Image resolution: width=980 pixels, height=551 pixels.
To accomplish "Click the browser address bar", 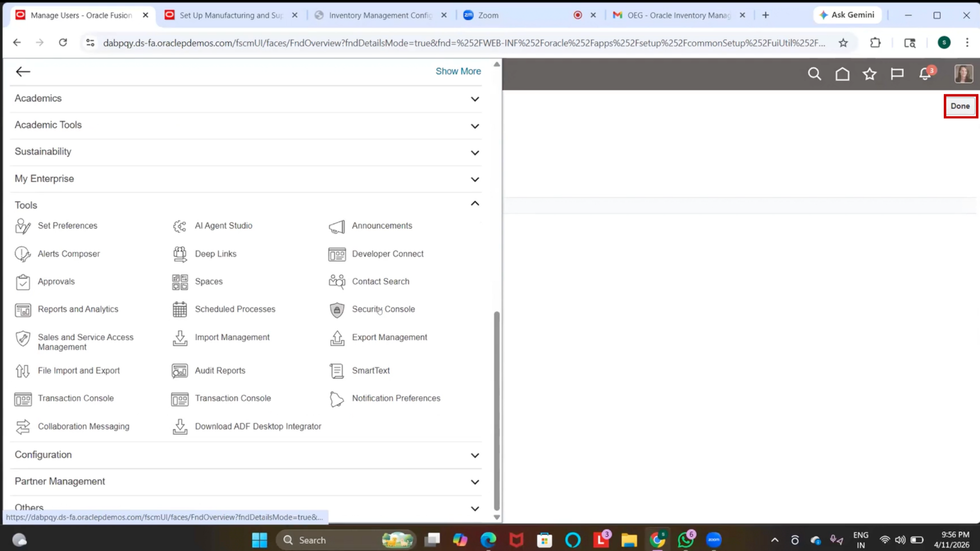I will [463, 43].
